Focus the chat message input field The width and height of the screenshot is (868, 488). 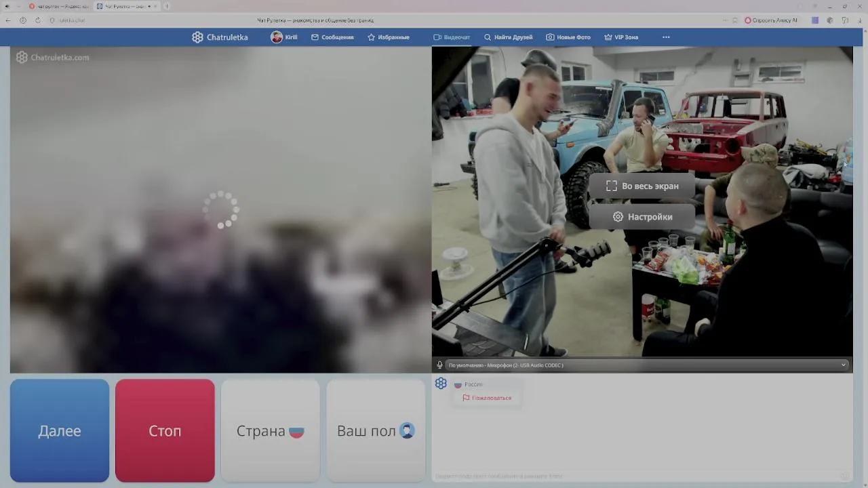637,476
